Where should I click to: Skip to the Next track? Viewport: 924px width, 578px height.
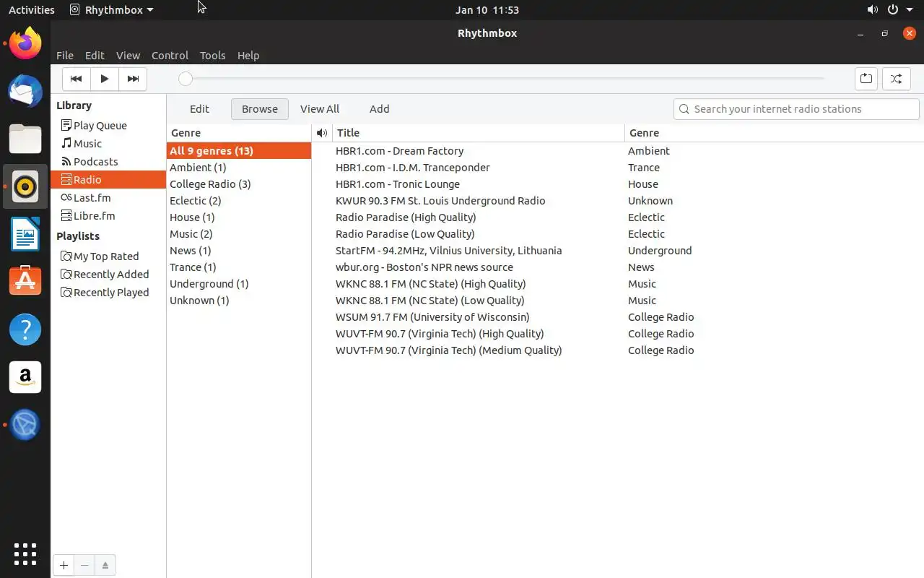click(133, 79)
